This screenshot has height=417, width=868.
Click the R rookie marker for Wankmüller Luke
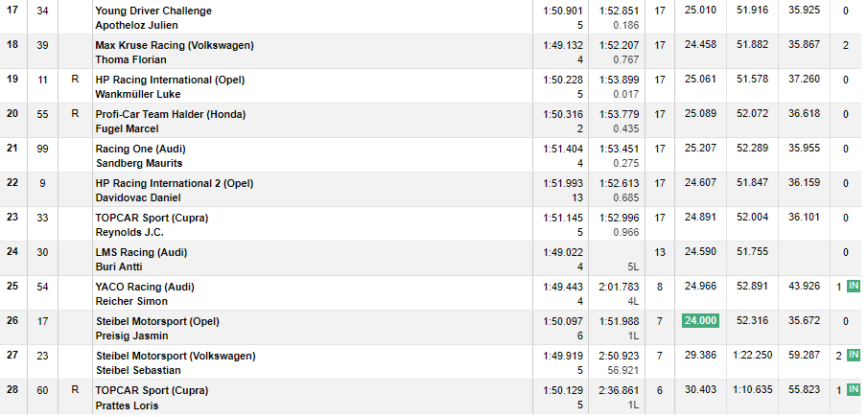click(x=75, y=80)
